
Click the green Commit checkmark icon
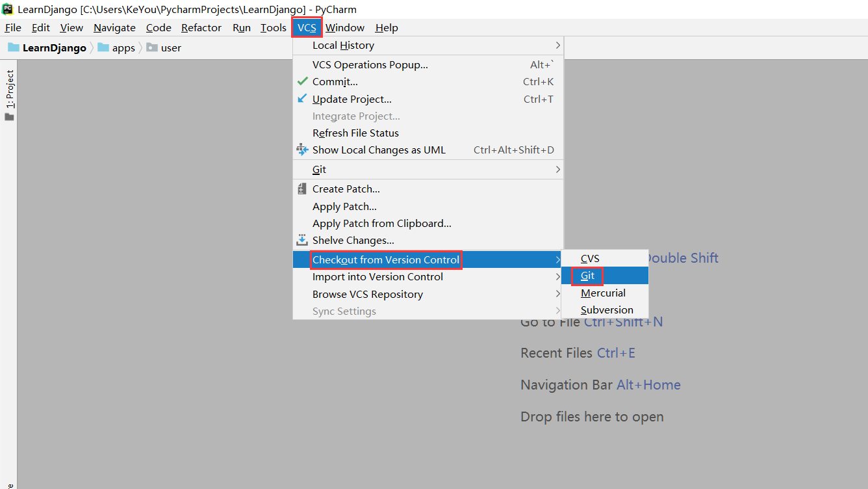[302, 81]
